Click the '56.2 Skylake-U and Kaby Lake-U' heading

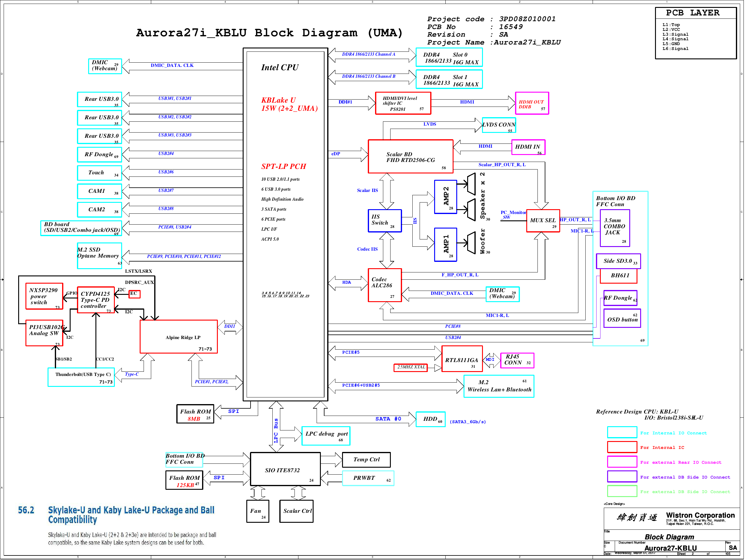[116, 515]
